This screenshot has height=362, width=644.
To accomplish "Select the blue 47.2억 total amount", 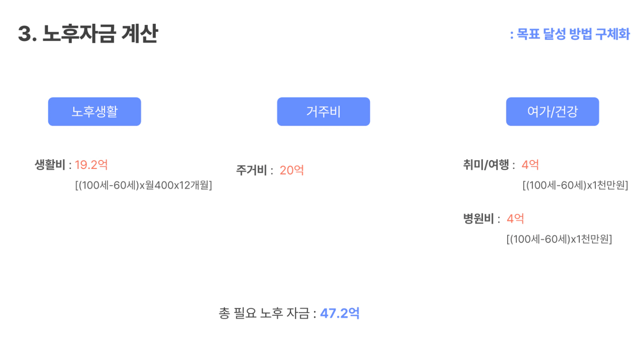I will pos(340,313).
